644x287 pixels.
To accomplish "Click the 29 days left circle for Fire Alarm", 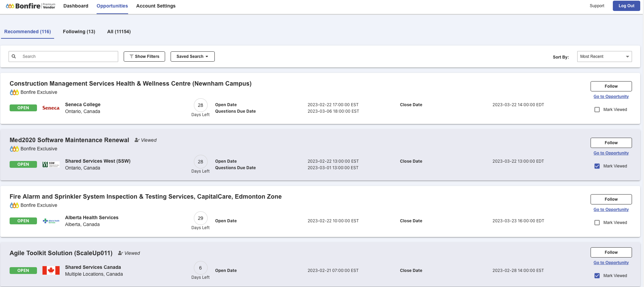I will coord(200,218).
